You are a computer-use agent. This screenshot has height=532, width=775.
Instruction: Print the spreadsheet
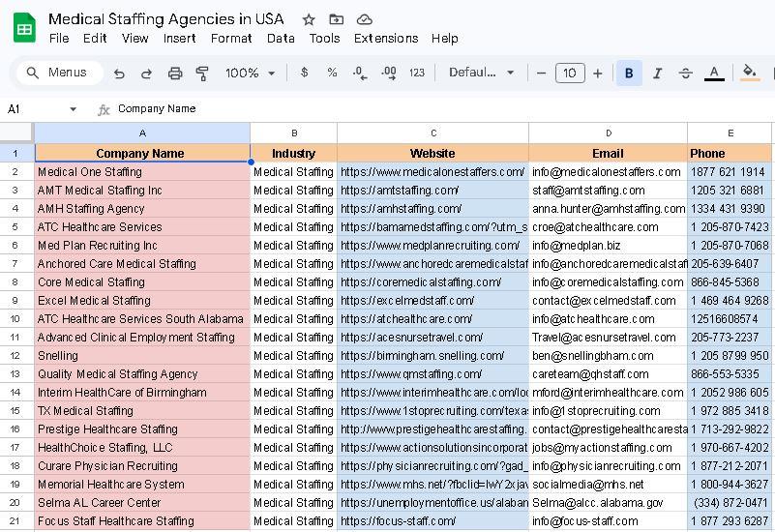click(175, 74)
